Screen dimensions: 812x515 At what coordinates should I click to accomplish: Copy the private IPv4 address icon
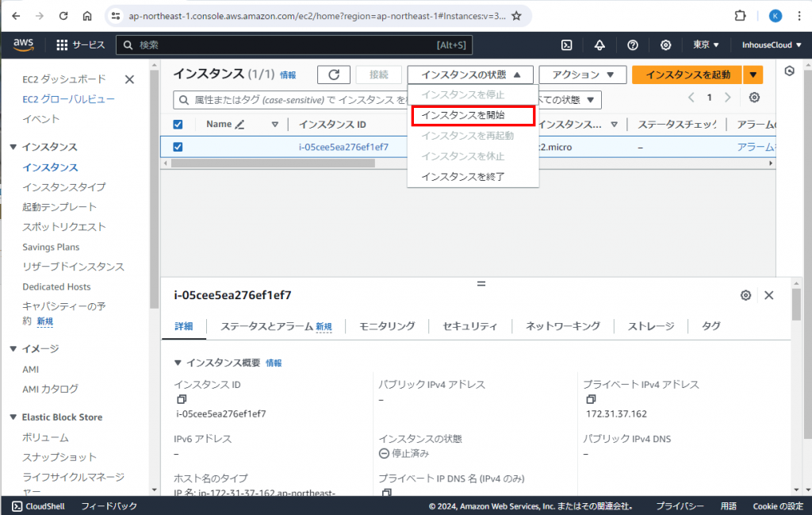(591, 399)
